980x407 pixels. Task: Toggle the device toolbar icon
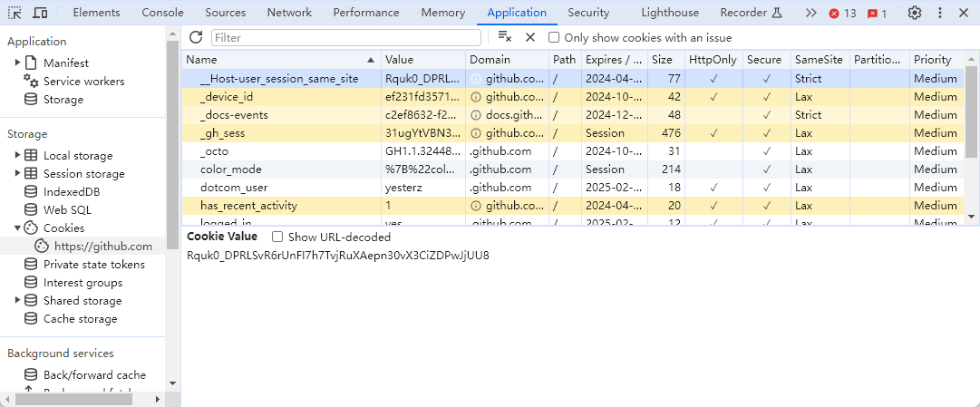[40, 13]
